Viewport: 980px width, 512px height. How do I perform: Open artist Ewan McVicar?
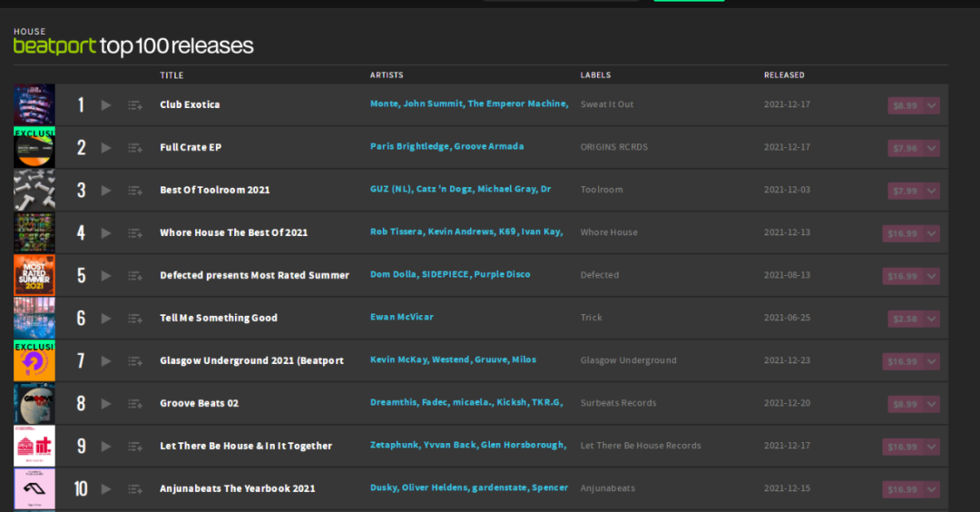[402, 317]
